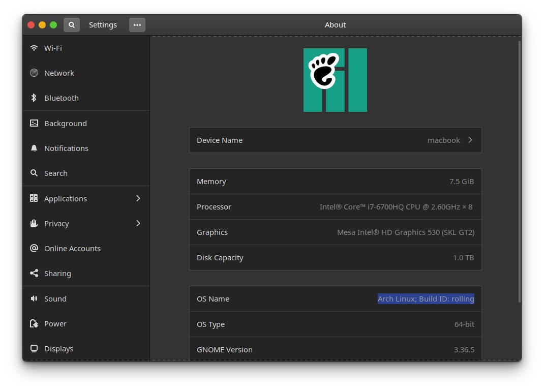Click the OS Name label
The height and width of the screenshot is (392, 544).
[x=213, y=298]
